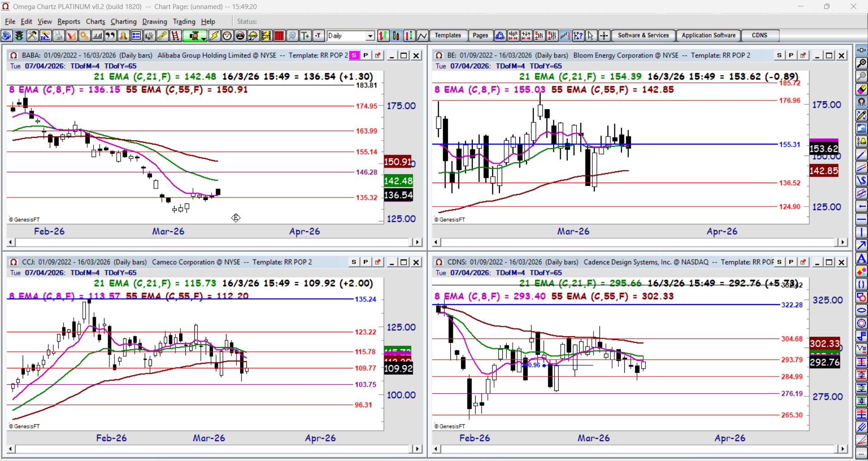Click the red ladder icon
868x461 pixels.
pyautogui.click(x=175, y=36)
